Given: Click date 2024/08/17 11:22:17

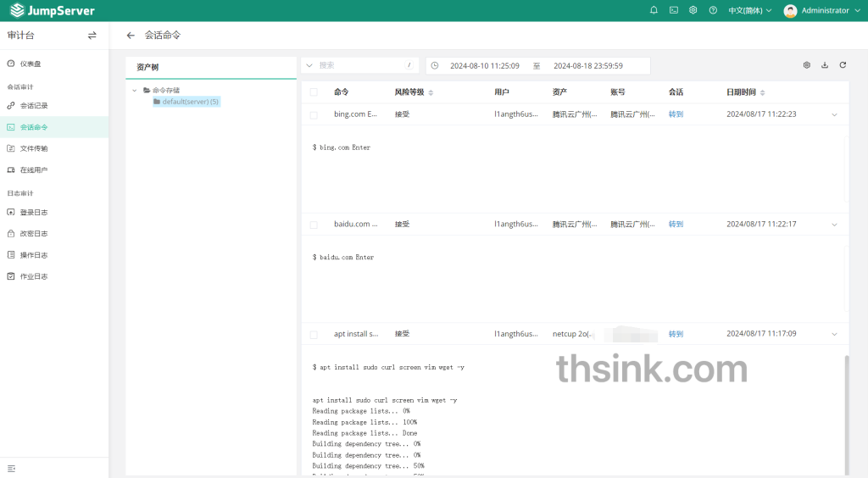Looking at the screenshot, I should pos(761,224).
